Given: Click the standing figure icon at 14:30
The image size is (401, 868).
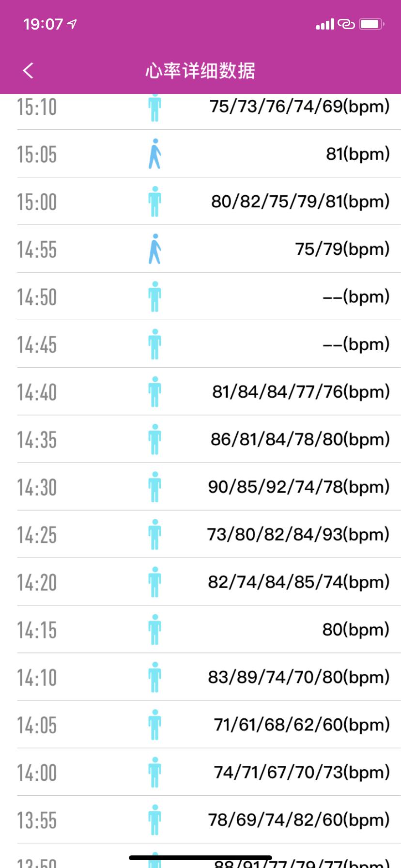Looking at the screenshot, I should 154,487.
